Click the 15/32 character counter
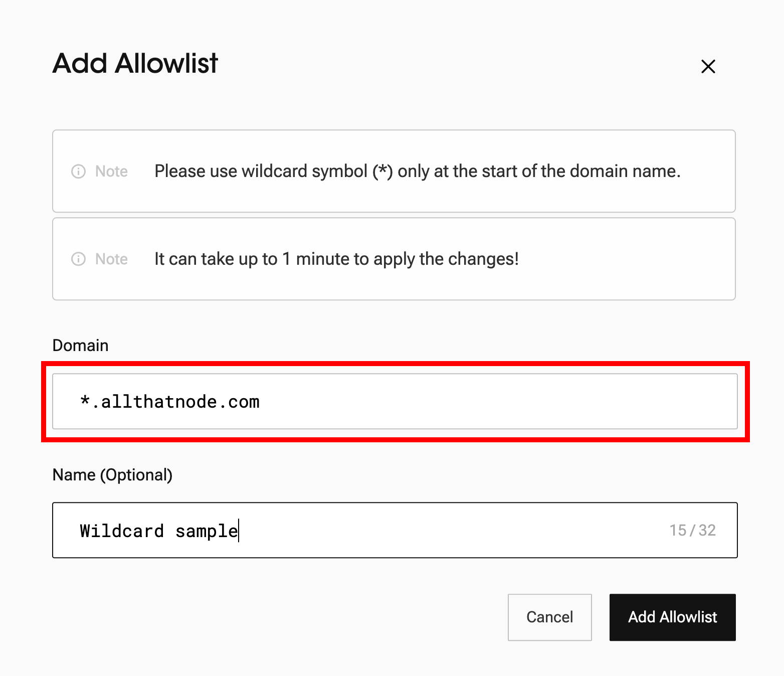This screenshot has width=784, height=676. pyautogui.click(x=692, y=530)
